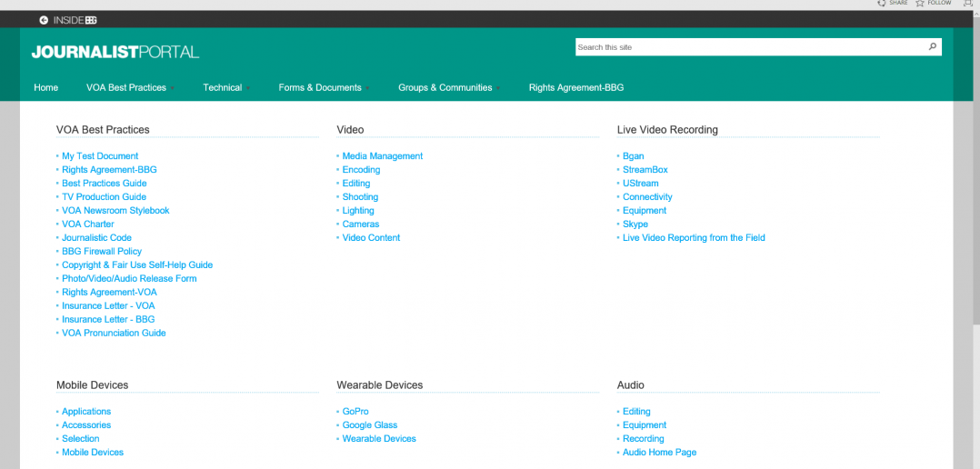This screenshot has width=980, height=469.
Task: Click the FOLLOW star icon
Action: pyautogui.click(x=920, y=3)
